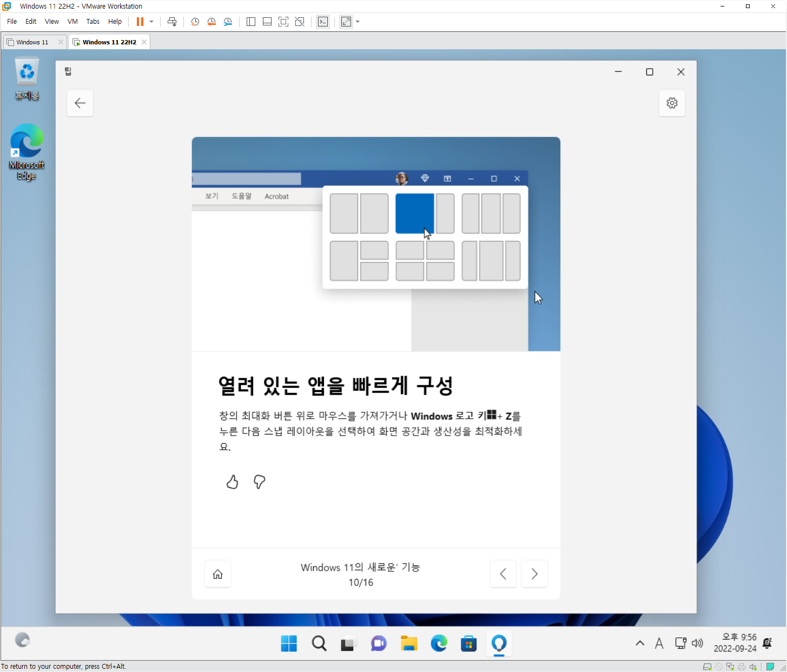The width and height of the screenshot is (787, 672).
Task: Click the Tips app taskbar icon
Action: (499, 643)
